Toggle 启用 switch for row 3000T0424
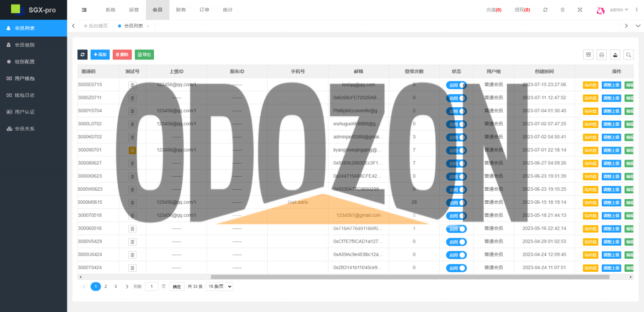The width and height of the screenshot is (644, 312). [x=456, y=268]
